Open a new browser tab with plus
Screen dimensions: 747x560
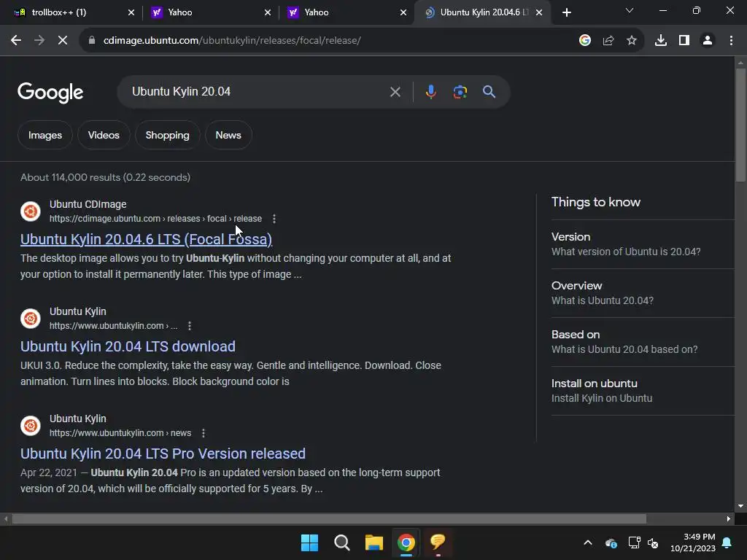tap(566, 12)
